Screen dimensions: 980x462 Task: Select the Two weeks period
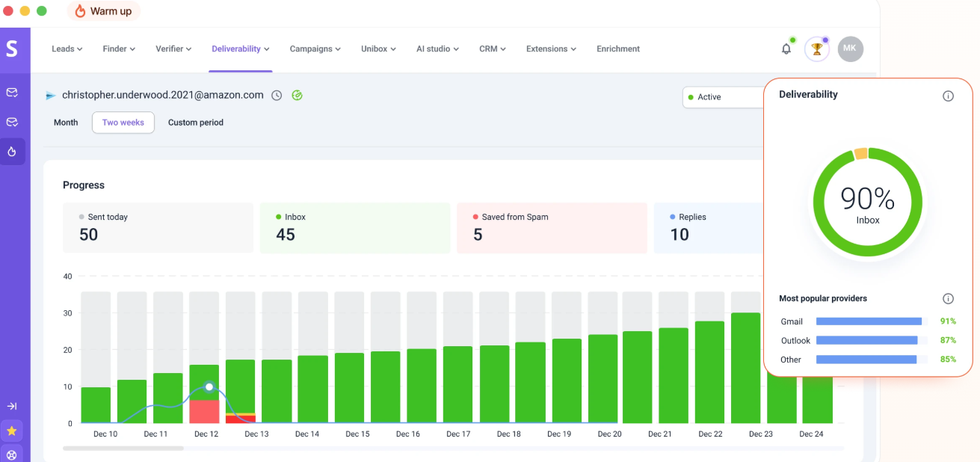pos(123,123)
